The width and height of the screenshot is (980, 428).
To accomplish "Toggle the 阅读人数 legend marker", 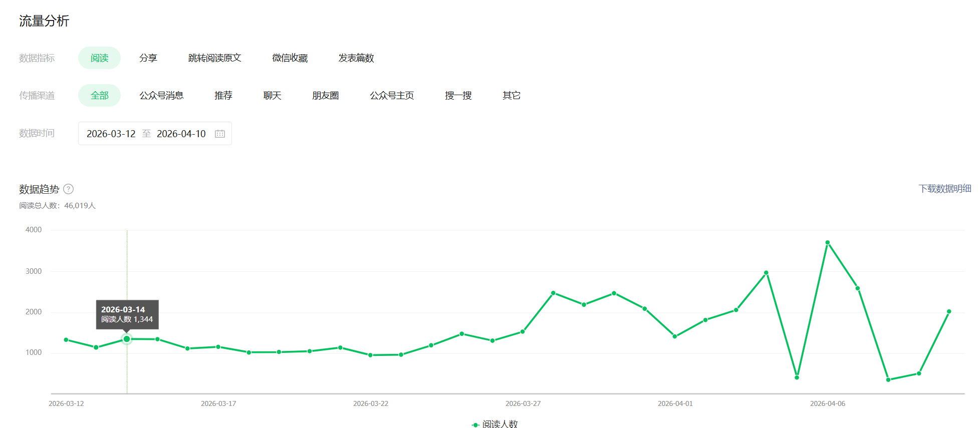I will pyautogui.click(x=475, y=424).
